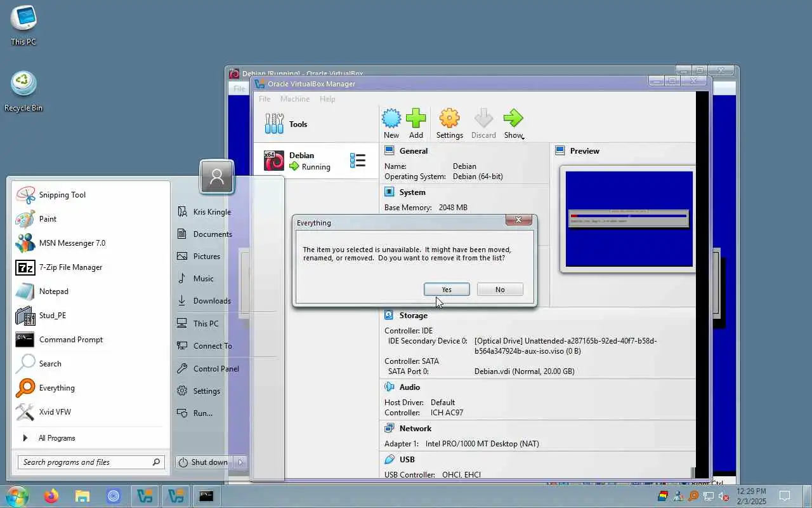
Task: Click the Storage section disk icon
Action: tap(390, 315)
